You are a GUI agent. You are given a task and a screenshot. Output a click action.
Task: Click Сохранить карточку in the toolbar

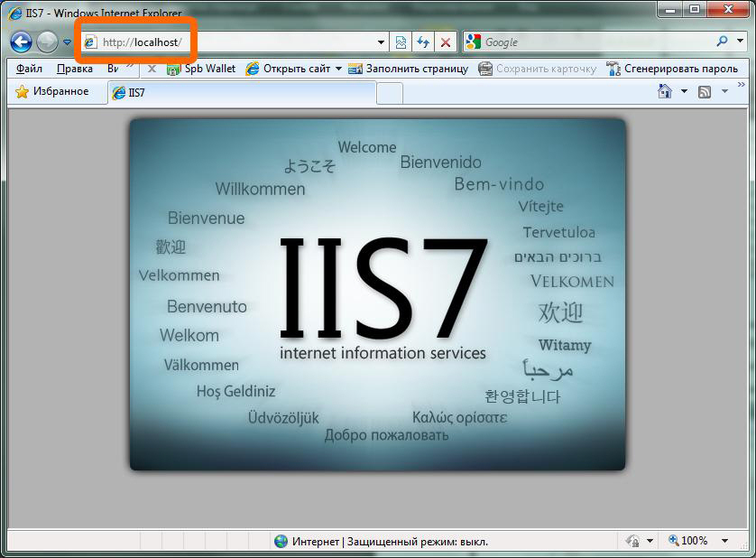click(x=537, y=69)
